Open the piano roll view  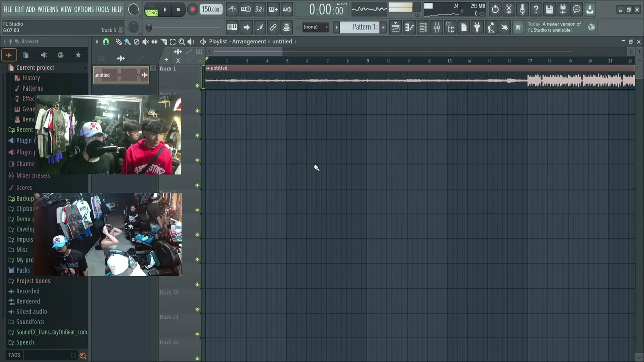(410, 28)
